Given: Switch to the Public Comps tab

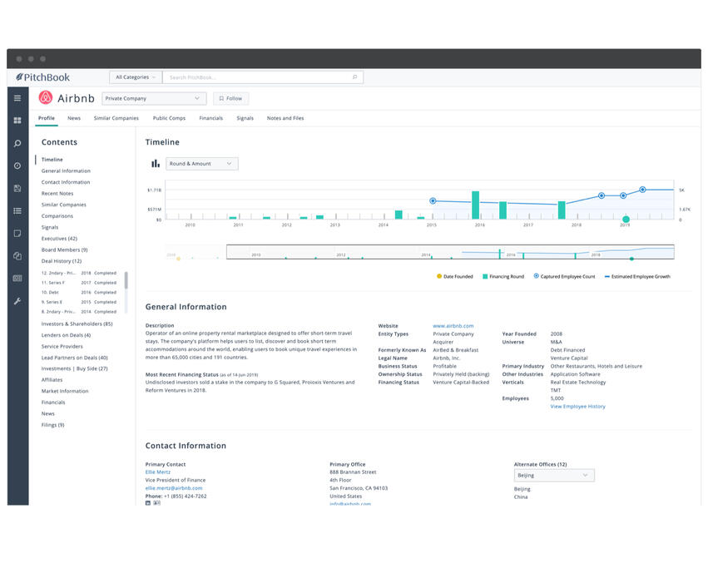Looking at the screenshot, I should tap(169, 118).
